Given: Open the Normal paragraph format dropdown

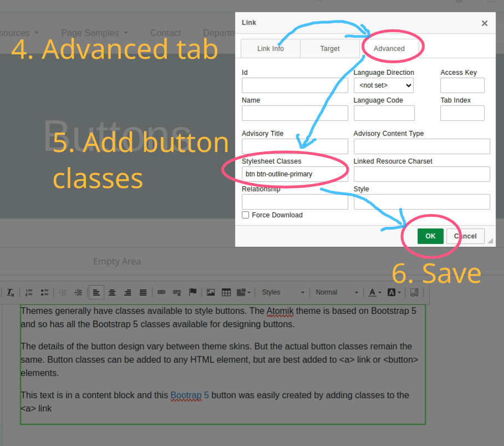Looking at the screenshot, I should (x=337, y=292).
